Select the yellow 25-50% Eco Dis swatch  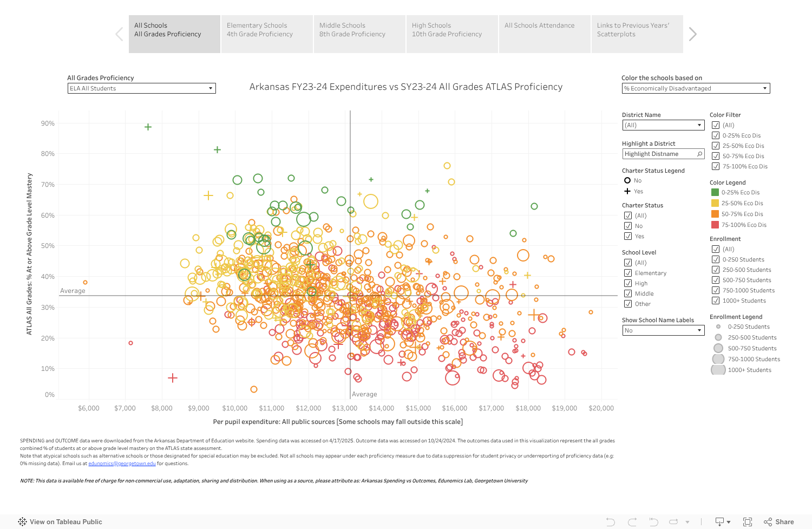coord(715,203)
